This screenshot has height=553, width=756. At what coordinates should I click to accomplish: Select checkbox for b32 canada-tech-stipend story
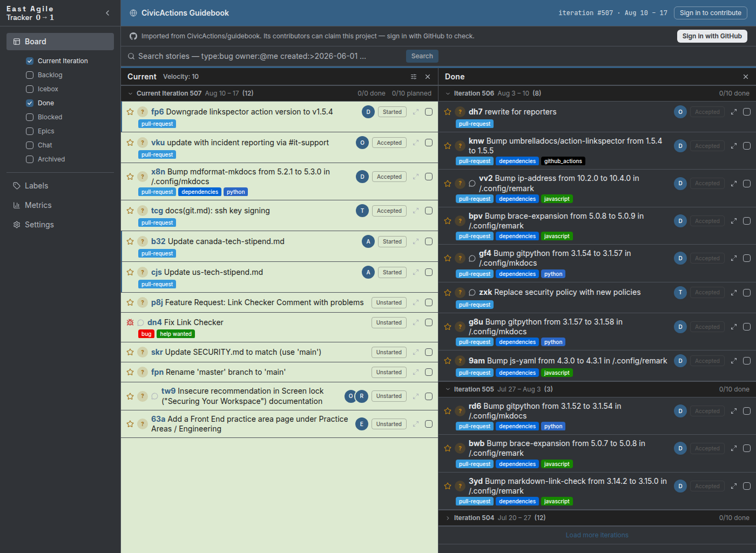429,241
